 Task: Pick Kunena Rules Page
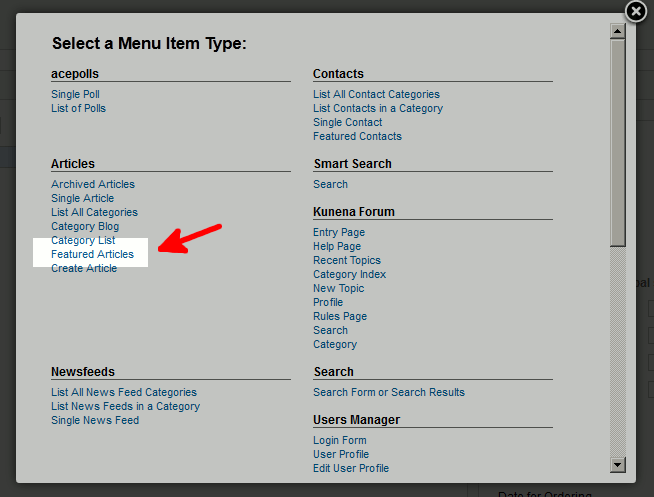340,316
